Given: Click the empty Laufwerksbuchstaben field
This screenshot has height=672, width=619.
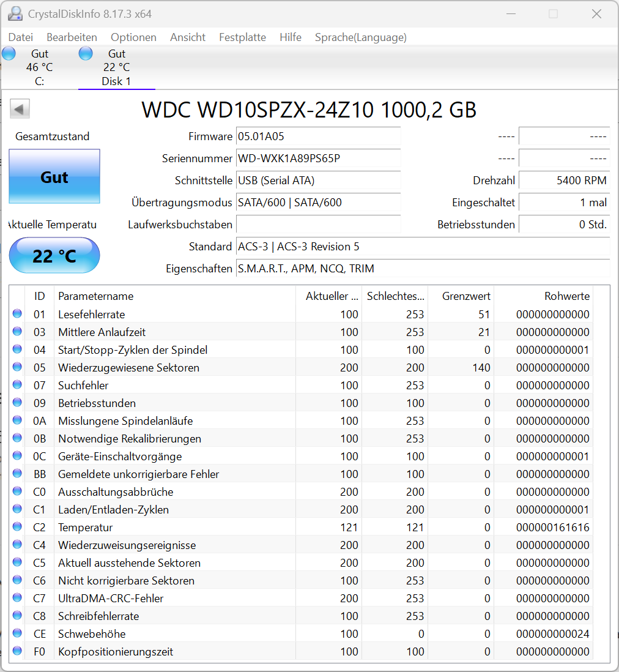Looking at the screenshot, I should coord(318,225).
